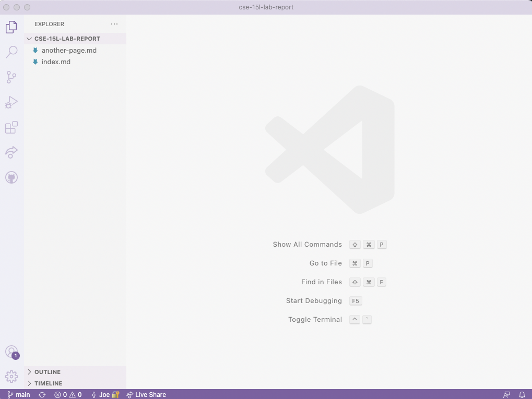Expand the TIMELINE section
This screenshot has height=399, width=532.
75,383
